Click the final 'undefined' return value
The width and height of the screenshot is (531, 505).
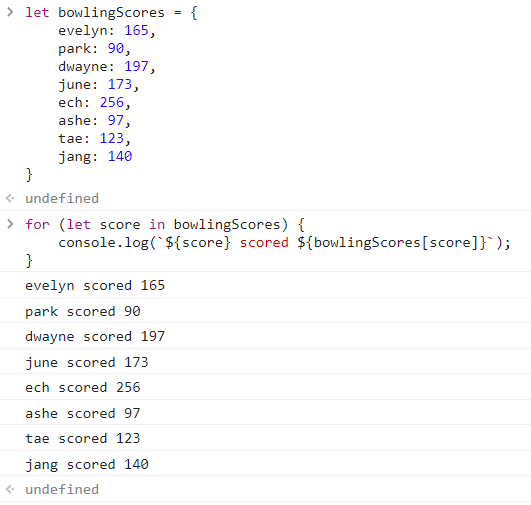tap(62, 489)
